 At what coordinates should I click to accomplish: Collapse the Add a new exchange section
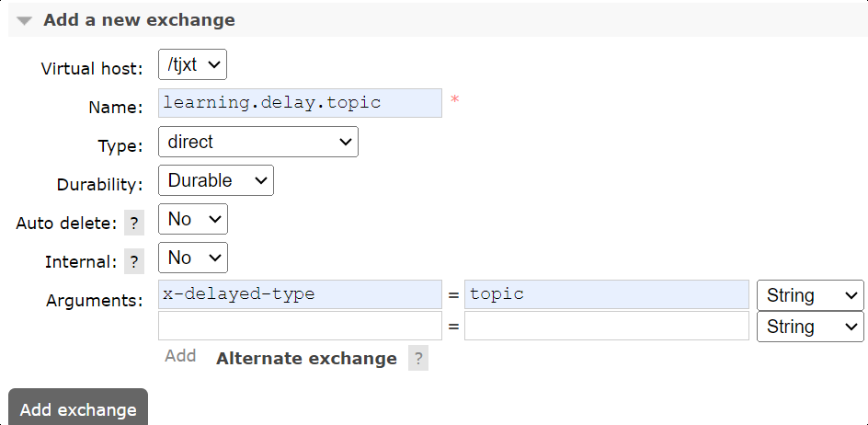24,20
